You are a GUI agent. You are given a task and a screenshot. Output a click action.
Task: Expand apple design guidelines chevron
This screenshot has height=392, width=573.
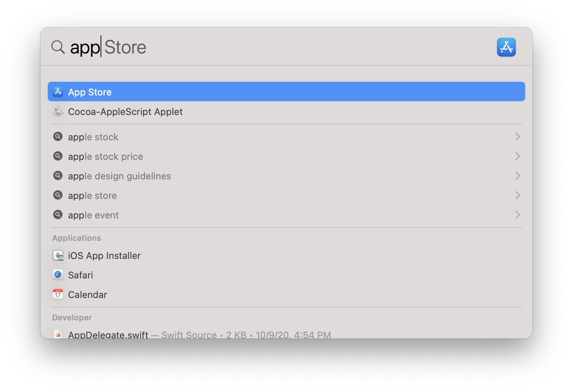[517, 176]
